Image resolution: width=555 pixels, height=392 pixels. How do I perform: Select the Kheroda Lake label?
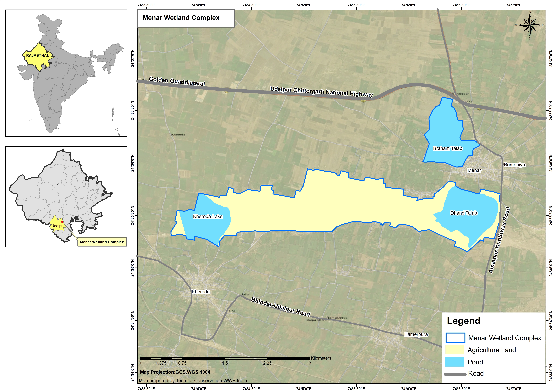[x=208, y=217]
